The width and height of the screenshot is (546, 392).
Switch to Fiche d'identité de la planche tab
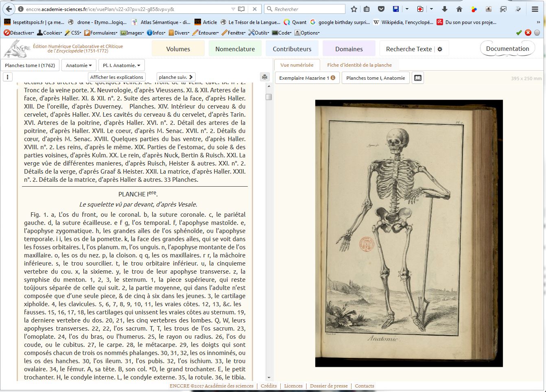coord(359,65)
